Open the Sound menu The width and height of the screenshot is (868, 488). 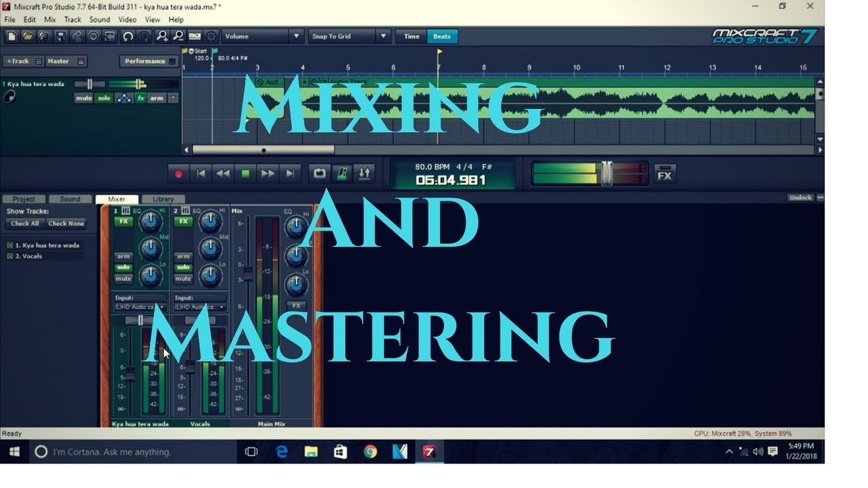point(99,20)
